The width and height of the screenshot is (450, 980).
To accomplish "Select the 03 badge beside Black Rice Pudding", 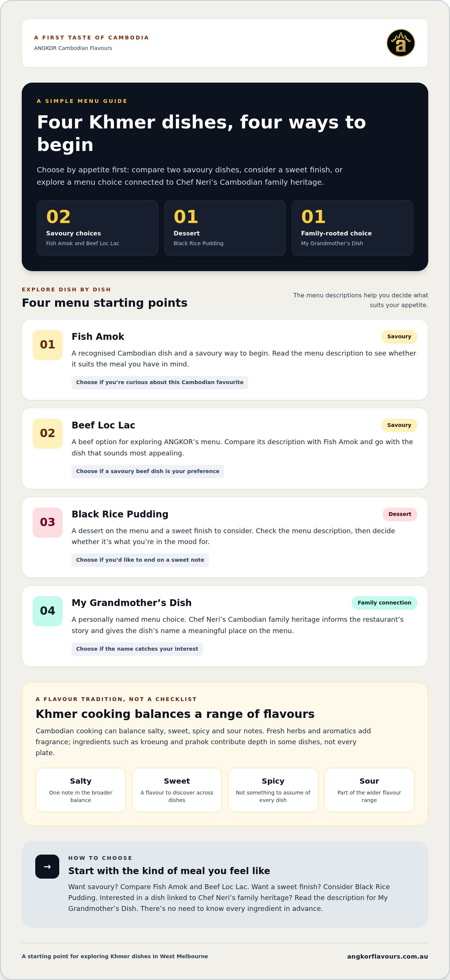I will click(48, 522).
